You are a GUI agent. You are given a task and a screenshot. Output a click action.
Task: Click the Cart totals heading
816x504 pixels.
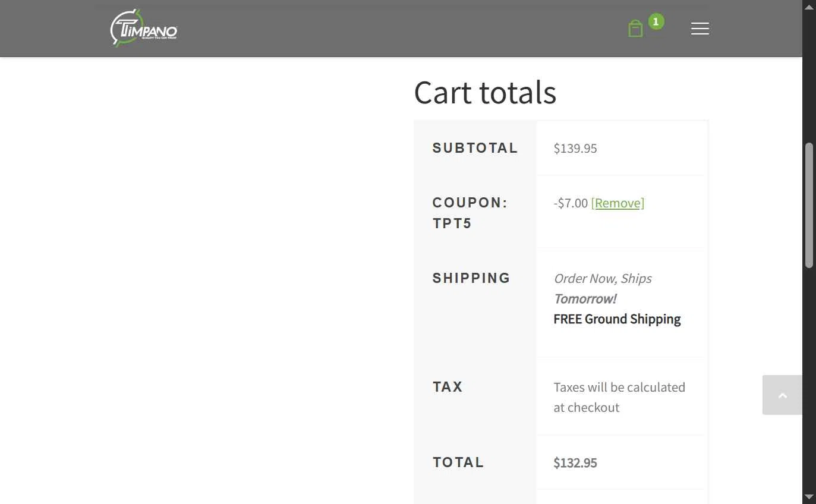[x=485, y=93]
